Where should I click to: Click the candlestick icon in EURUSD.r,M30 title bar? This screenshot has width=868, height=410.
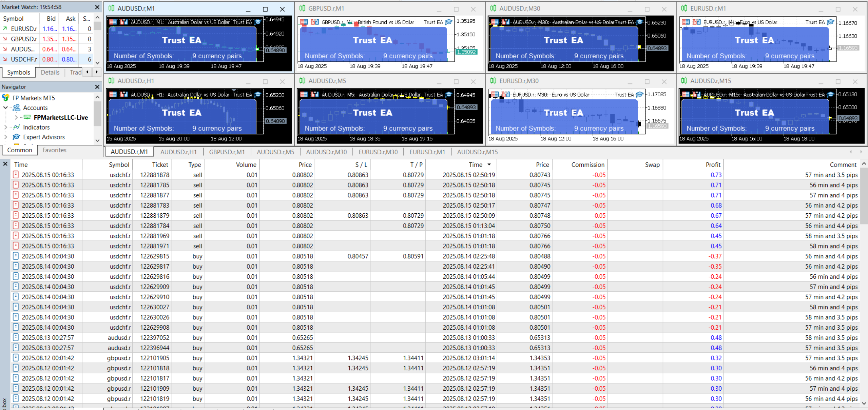pyautogui.click(x=493, y=81)
